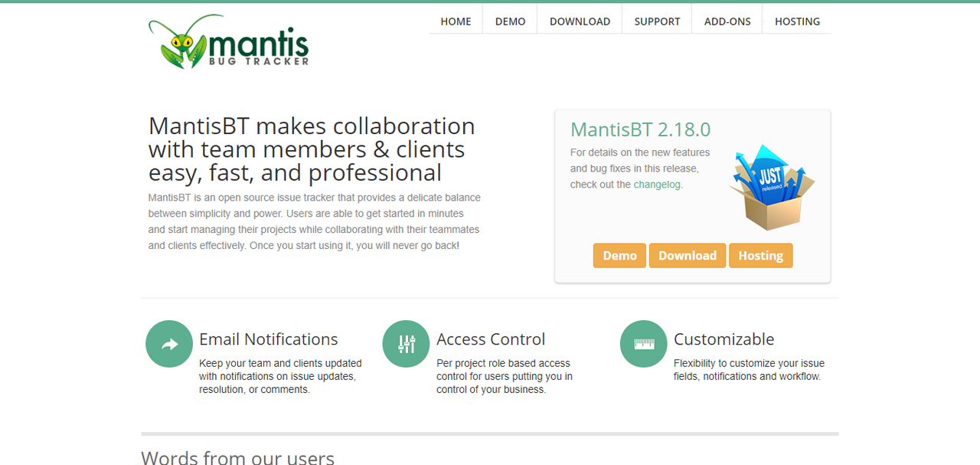The height and width of the screenshot is (465, 980).
Task: Click the Access Control heading
Action: [491, 339]
